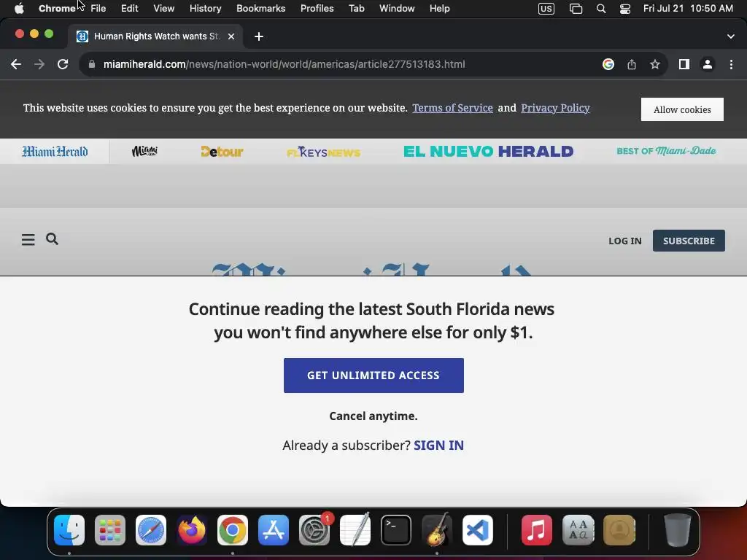Screen dimensions: 747x560
Task: Open Control Center in menu bar
Action: point(625,9)
